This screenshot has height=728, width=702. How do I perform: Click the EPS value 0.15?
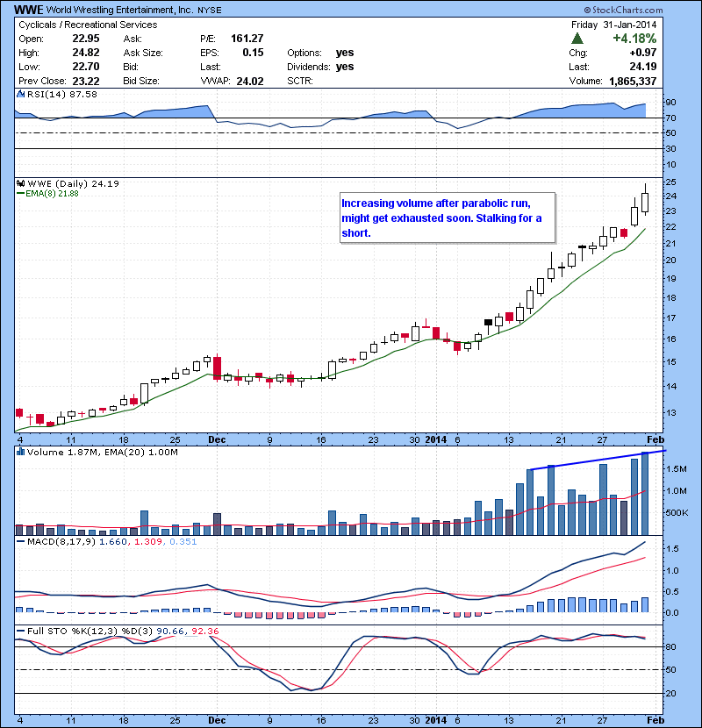click(x=254, y=53)
